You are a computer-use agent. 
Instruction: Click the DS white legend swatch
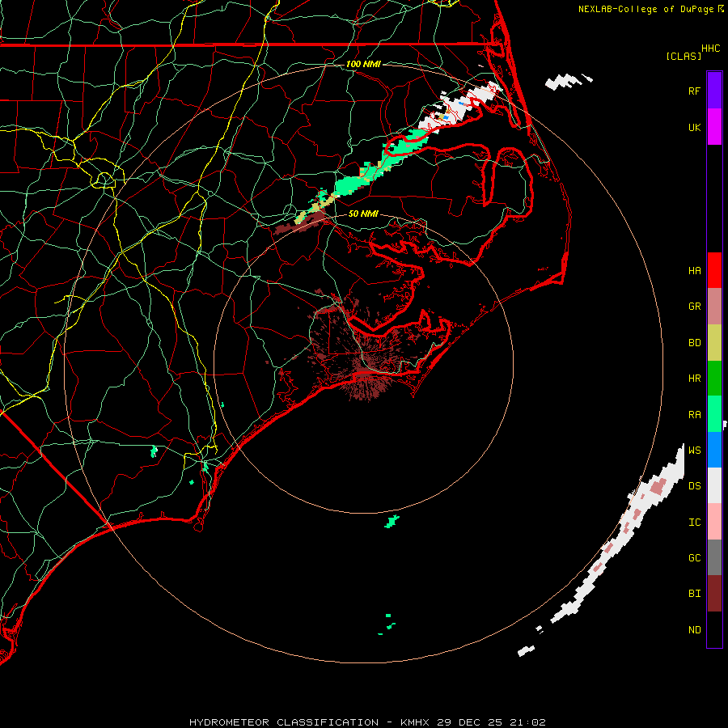point(714,485)
